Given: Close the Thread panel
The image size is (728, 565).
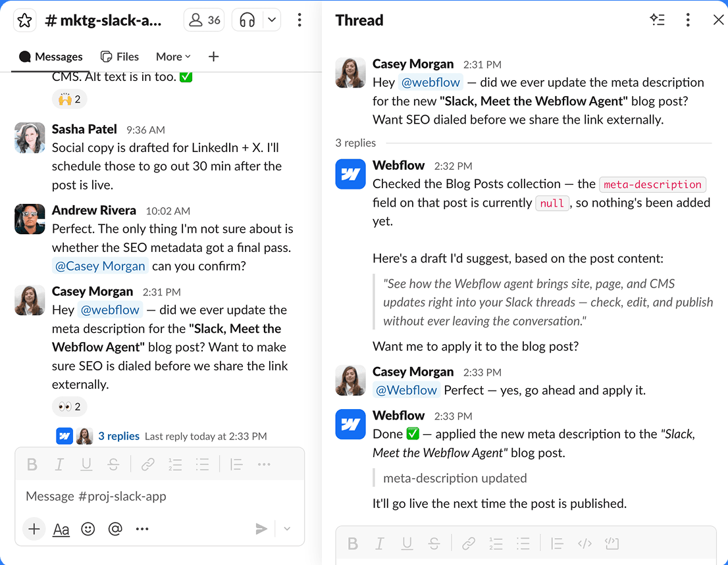Looking at the screenshot, I should [x=718, y=20].
